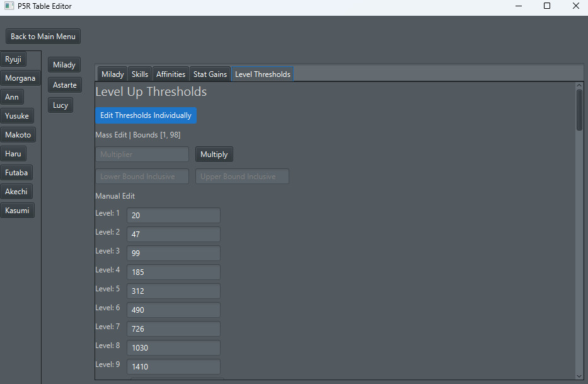The width and height of the screenshot is (588, 384).
Task: Toggle Edit Thresholds Individually button
Action: point(146,115)
